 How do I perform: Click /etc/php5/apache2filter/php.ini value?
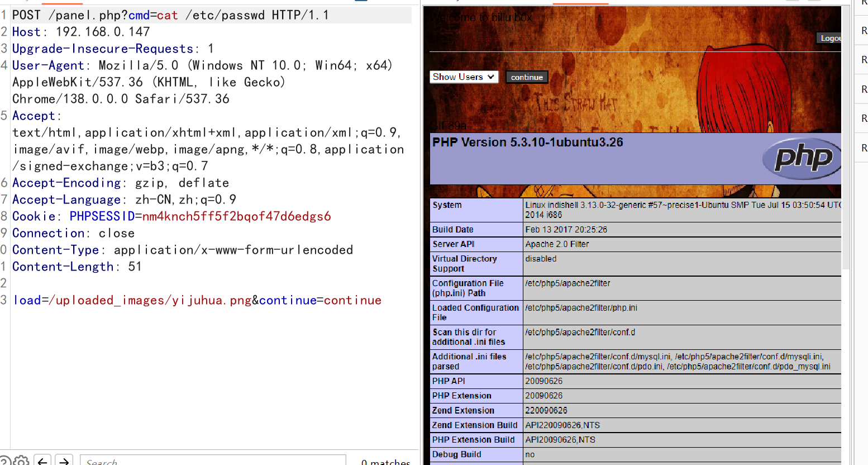[x=581, y=308]
